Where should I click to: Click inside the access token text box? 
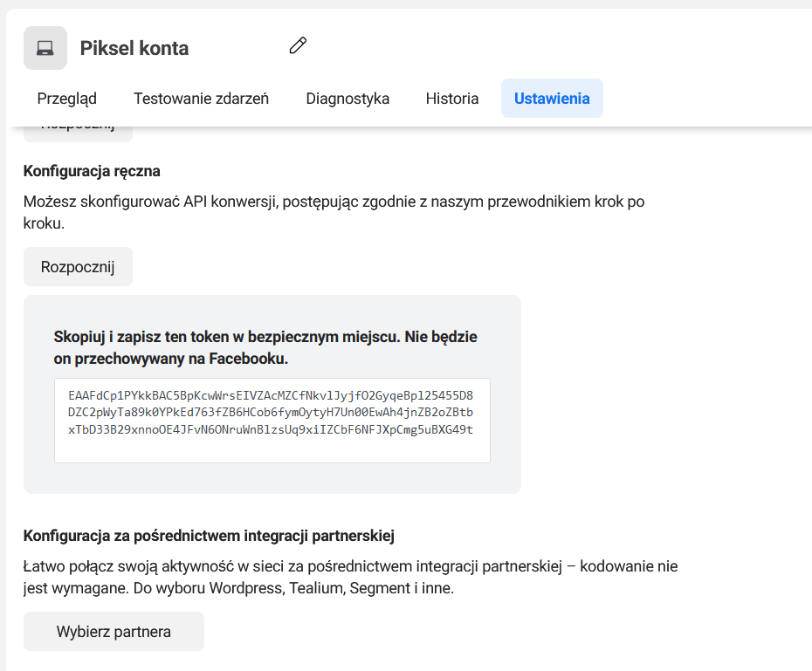[x=272, y=447]
